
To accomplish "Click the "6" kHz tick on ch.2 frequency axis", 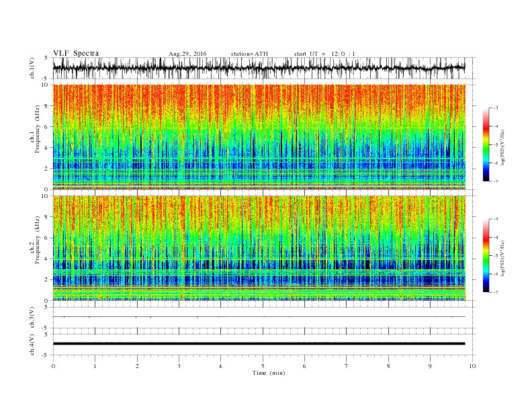I will point(46,238).
